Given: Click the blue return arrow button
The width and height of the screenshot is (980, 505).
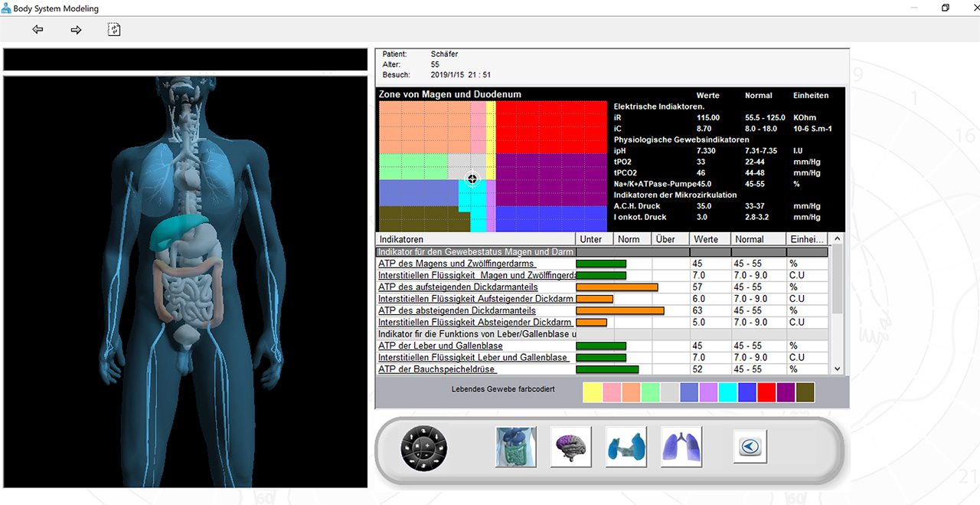Looking at the screenshot, I should (750, 447).
